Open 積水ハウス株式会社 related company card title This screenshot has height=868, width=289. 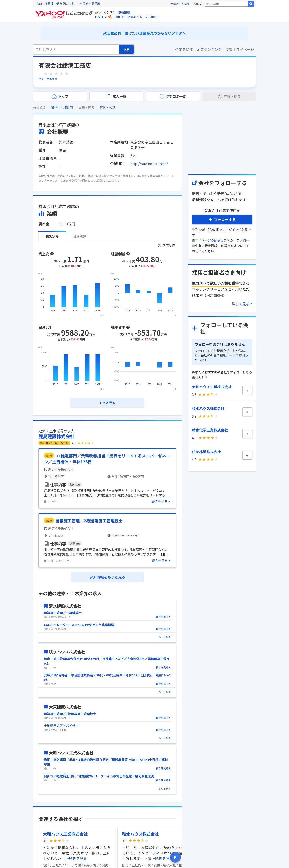pos(140,834)
